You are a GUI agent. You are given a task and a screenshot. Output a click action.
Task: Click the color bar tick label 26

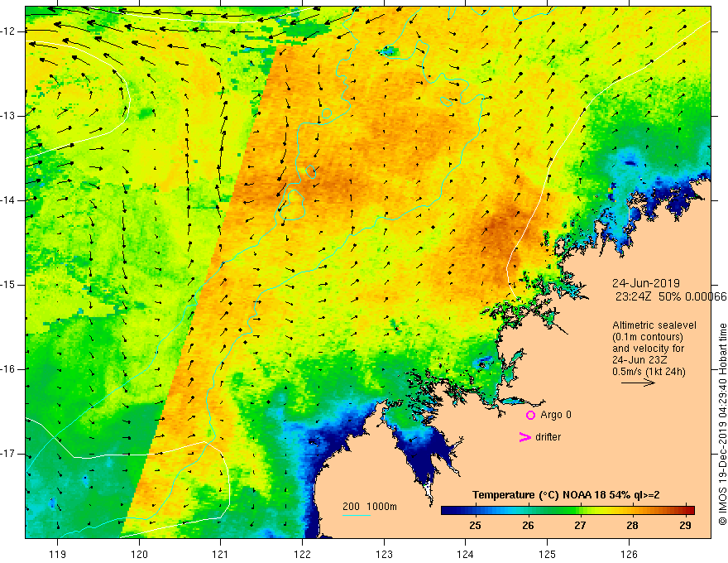pos(528,526)
